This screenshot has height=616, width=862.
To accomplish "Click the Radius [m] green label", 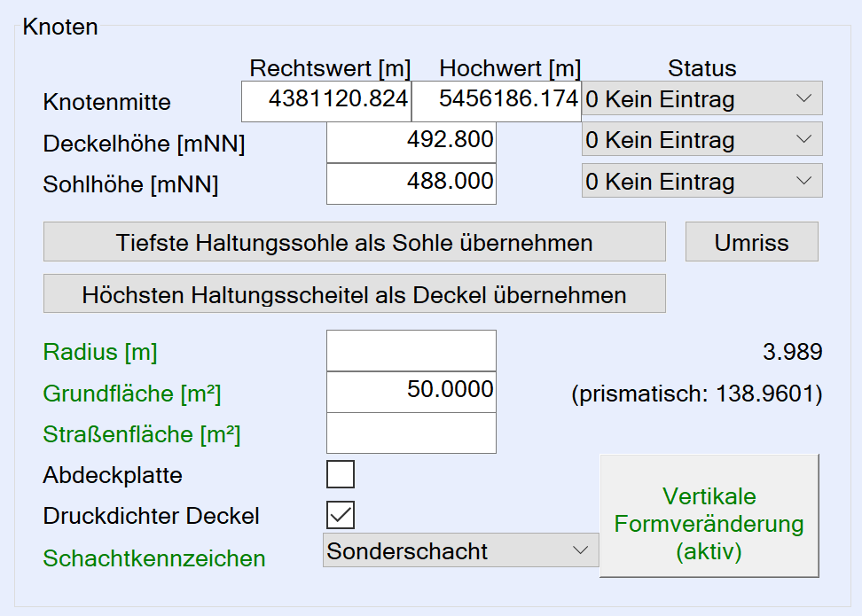I will [x=100, y=352].
